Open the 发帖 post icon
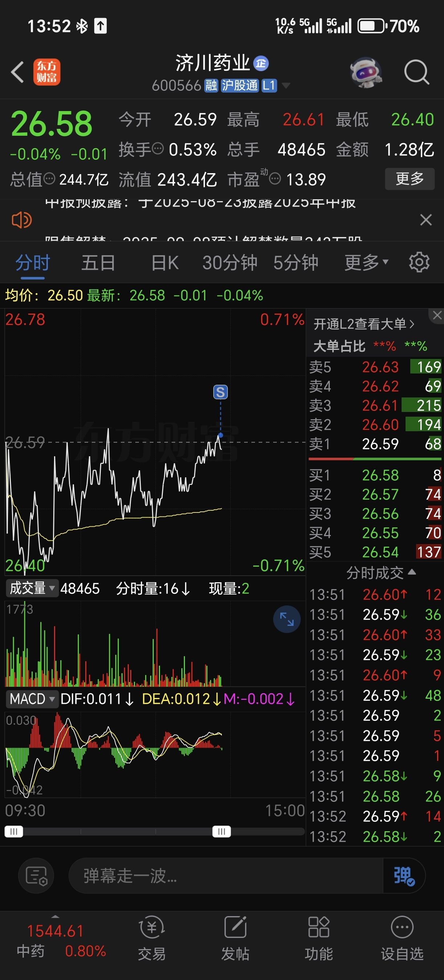Screen dimensions: 444x980 click(x=235, y=939)
